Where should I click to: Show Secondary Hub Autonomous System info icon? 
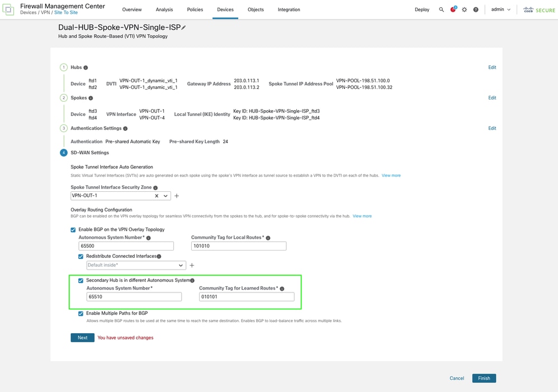192,281
